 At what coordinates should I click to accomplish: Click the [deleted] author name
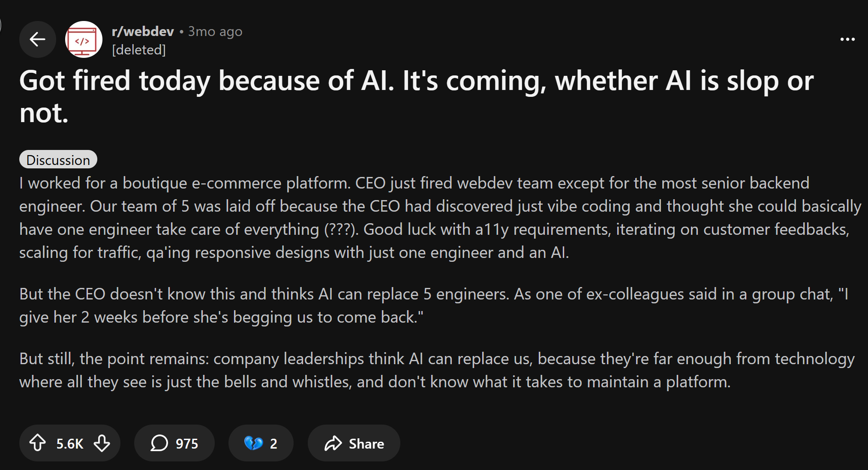click(x=138, y=50)
